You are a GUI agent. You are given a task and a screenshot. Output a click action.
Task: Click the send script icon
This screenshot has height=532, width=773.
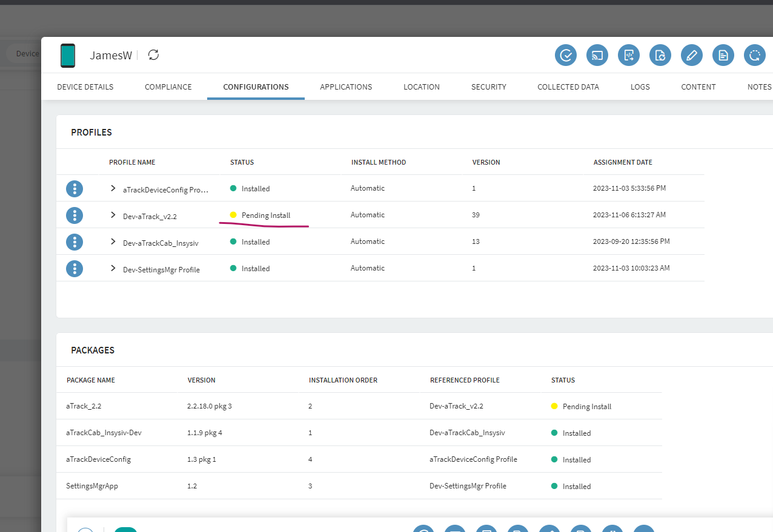click(x=629, y=55)
